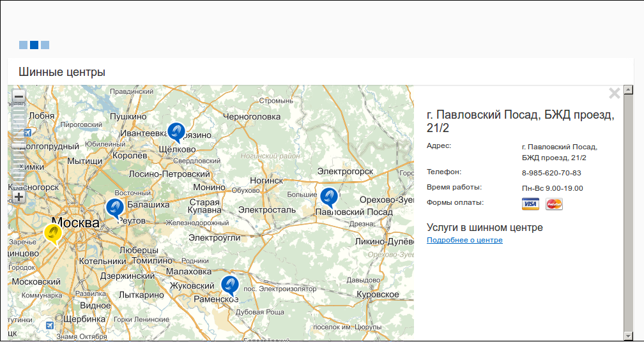Select the blue tire marker near Балашиха

pyautogui.click(x=114, y=208)
